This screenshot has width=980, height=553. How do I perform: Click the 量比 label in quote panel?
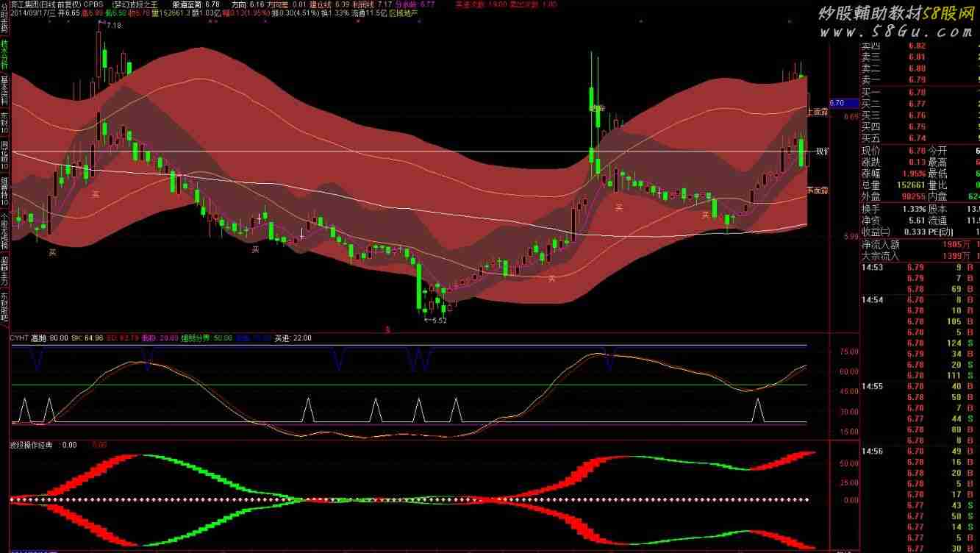coord(939,185)
